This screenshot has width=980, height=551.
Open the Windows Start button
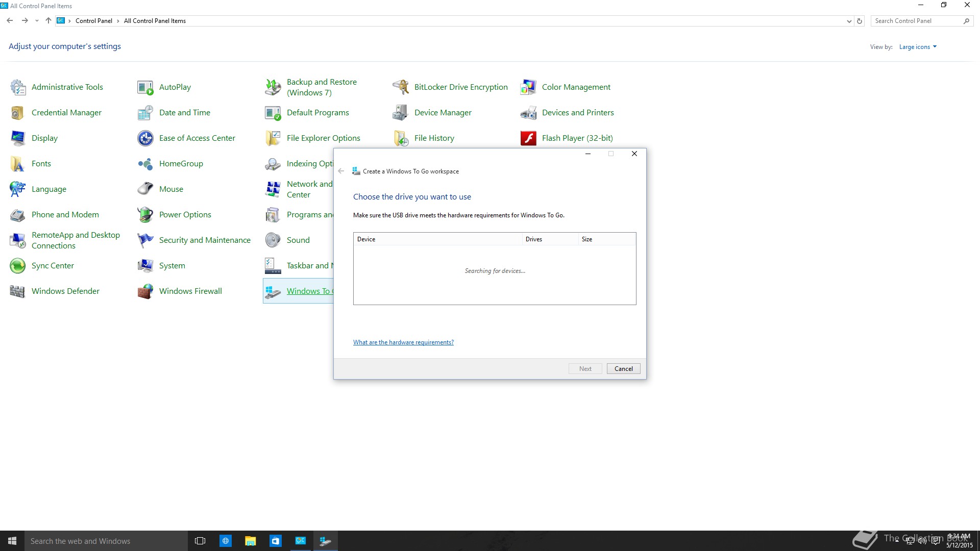click(x=12, y=541)
